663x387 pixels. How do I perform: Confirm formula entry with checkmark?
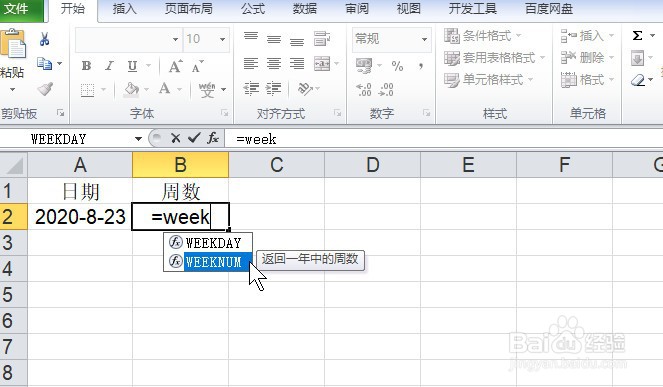tap(194, 137)
